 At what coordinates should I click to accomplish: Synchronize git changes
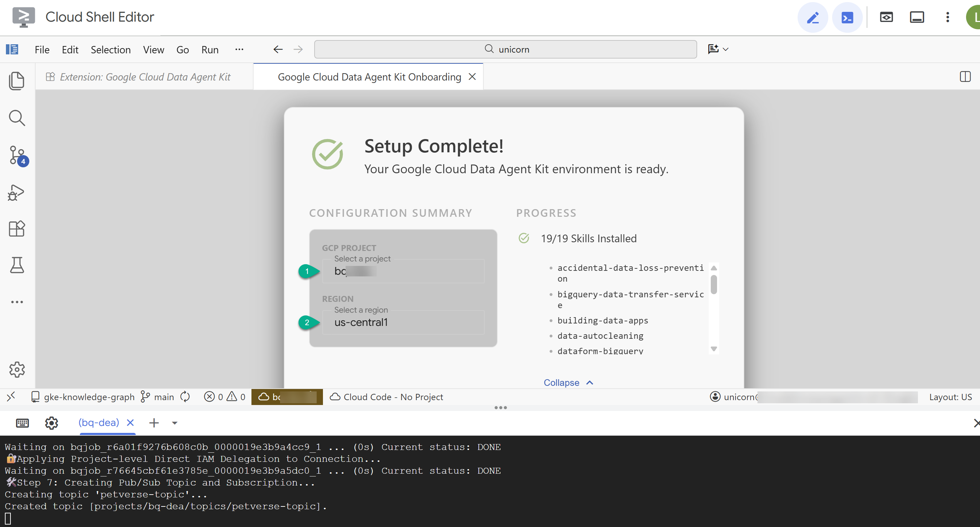tap(185, 397)
